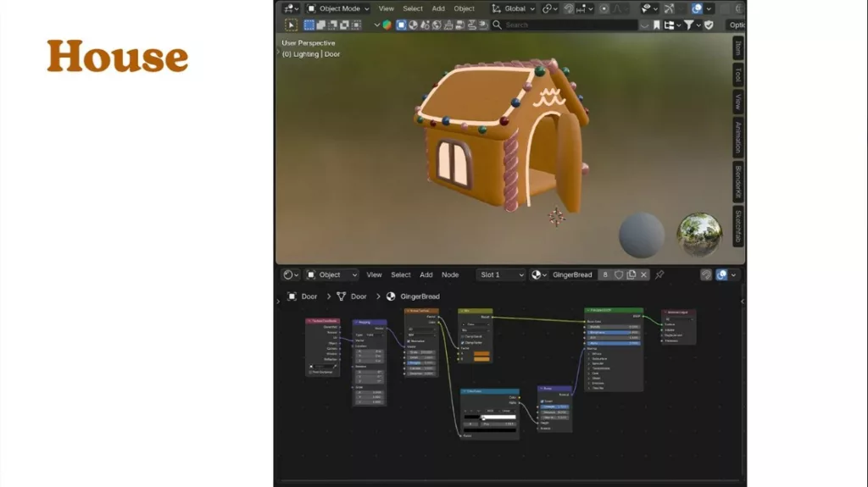Viewport: 868px width, 487px height.
Task: Toggle proportional editing in the viewport header
Action: point(604,8)
